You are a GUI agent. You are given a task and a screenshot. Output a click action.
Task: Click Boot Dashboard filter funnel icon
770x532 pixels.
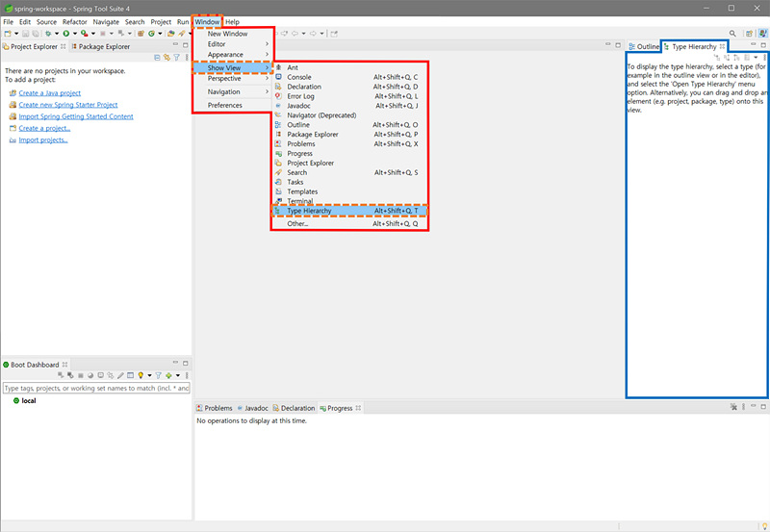158,375
